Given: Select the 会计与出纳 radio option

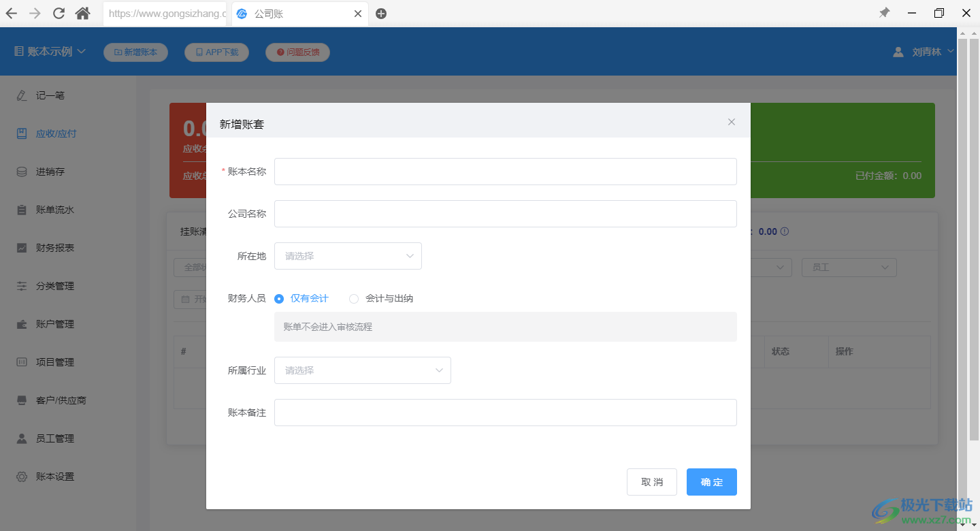Looking at the screenshot, I should [x=381, y=298].
